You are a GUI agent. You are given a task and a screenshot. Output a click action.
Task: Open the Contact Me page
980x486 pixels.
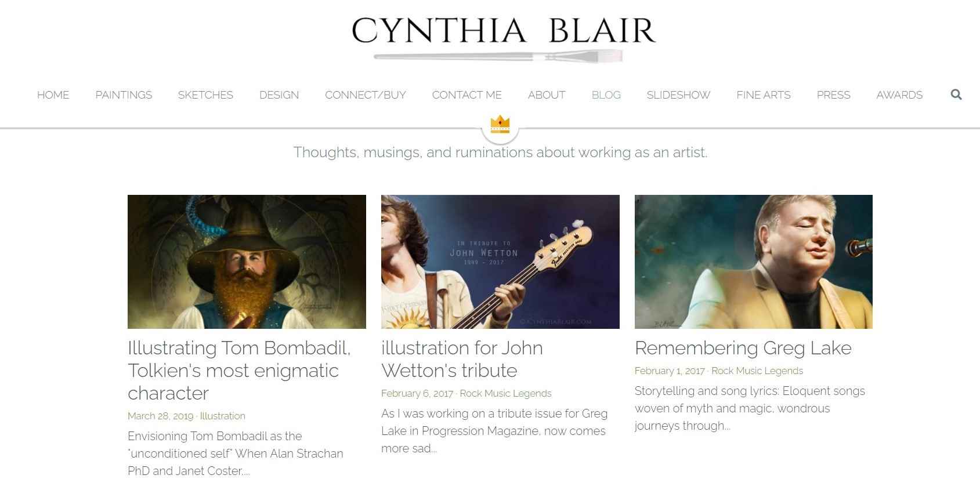467,95
